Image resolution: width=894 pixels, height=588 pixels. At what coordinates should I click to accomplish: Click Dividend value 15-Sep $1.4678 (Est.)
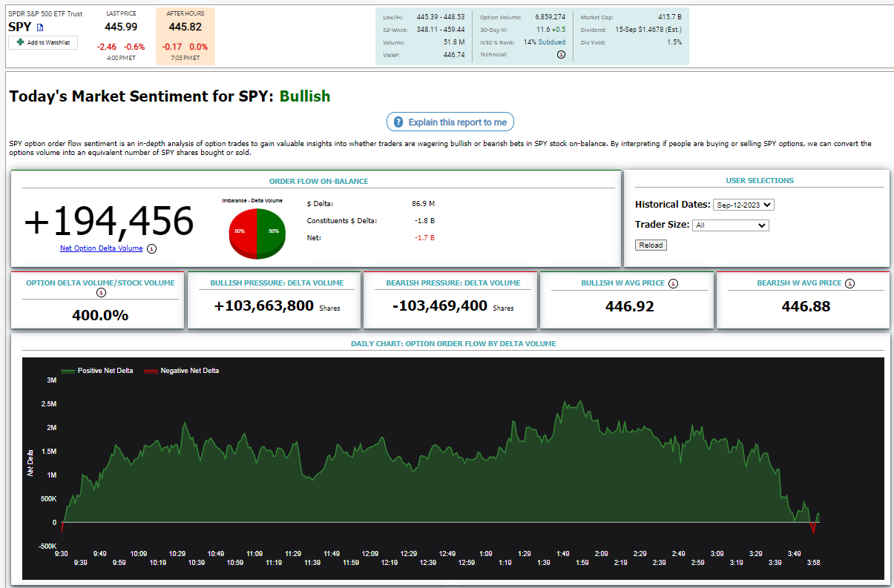[x=648, y=30]
